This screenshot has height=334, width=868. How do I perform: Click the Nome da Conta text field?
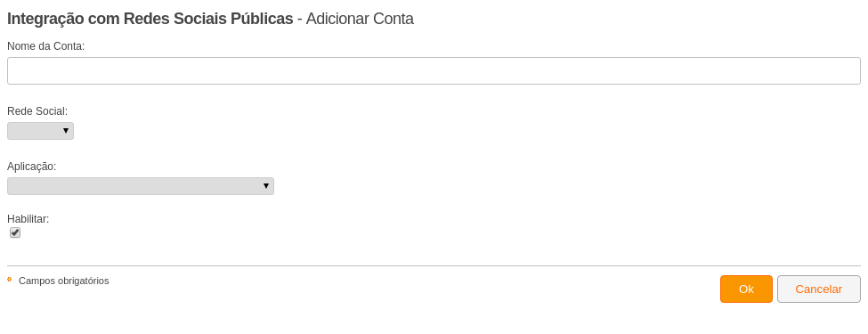coord(434,71)
